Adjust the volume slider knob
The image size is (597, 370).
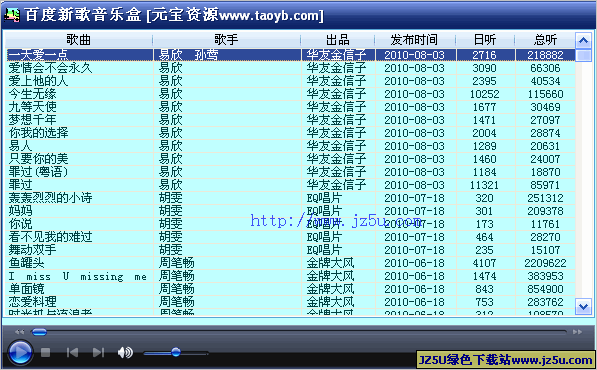coord(176,352)
